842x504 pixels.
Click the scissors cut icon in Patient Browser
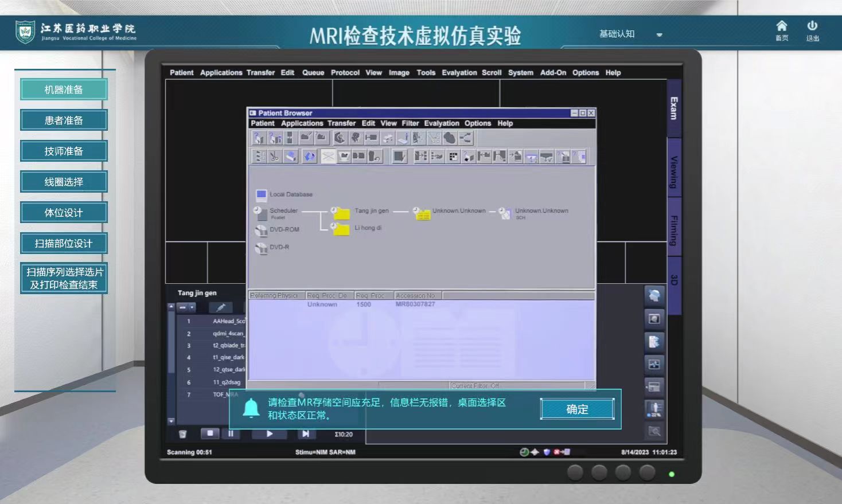click(x=275, y=156)
